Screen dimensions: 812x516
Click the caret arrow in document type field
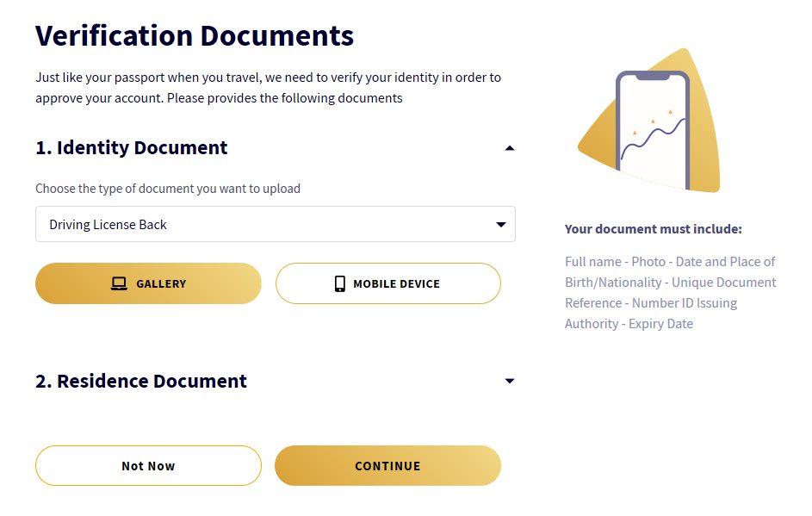point(501,225)
